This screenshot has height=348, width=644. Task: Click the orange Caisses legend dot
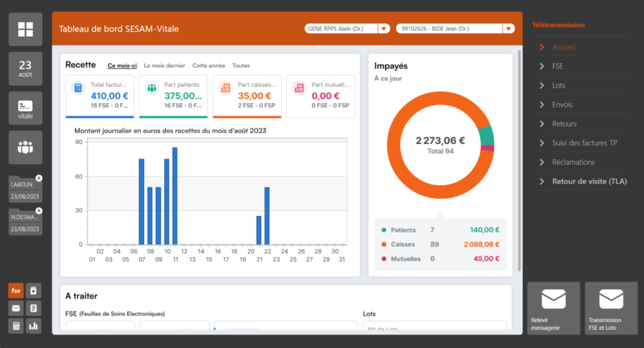(x=384, y=244)
